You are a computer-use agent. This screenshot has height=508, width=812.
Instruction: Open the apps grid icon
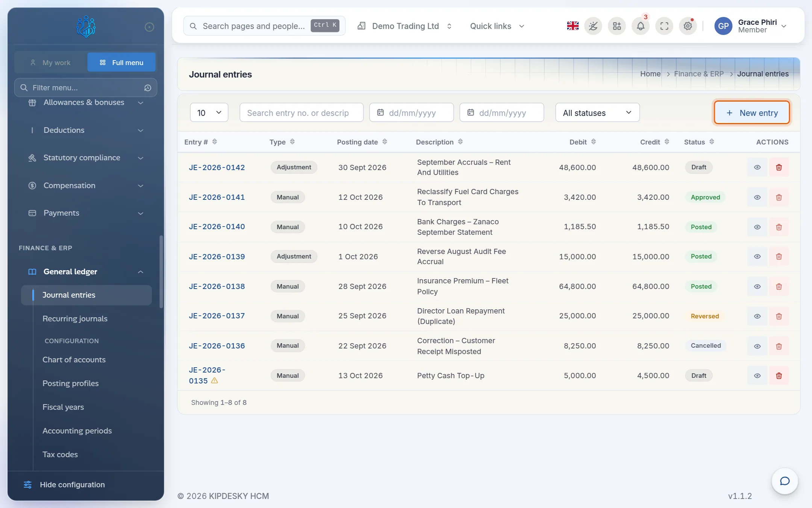pos(617,26)
